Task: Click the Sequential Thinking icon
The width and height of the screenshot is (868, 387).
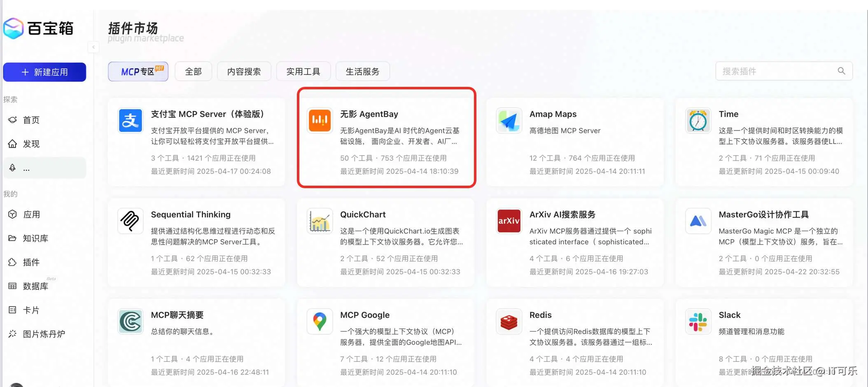Action: pyautogui.click(x=131, y=221)
